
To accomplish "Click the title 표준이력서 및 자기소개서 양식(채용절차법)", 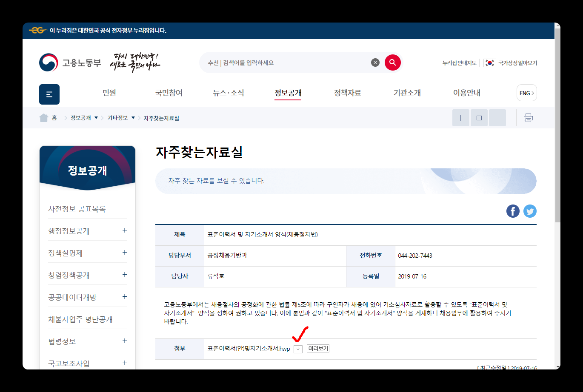I will [x=263, y=235].
